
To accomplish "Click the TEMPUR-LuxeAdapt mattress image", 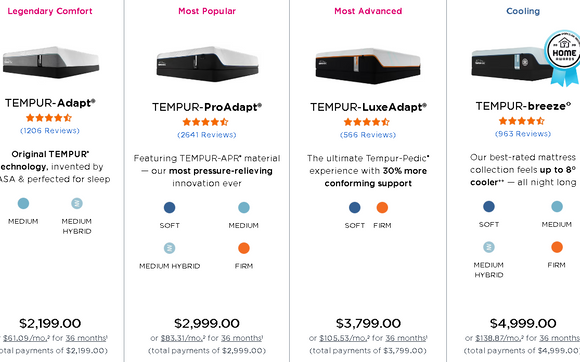I will click(368, 66).
